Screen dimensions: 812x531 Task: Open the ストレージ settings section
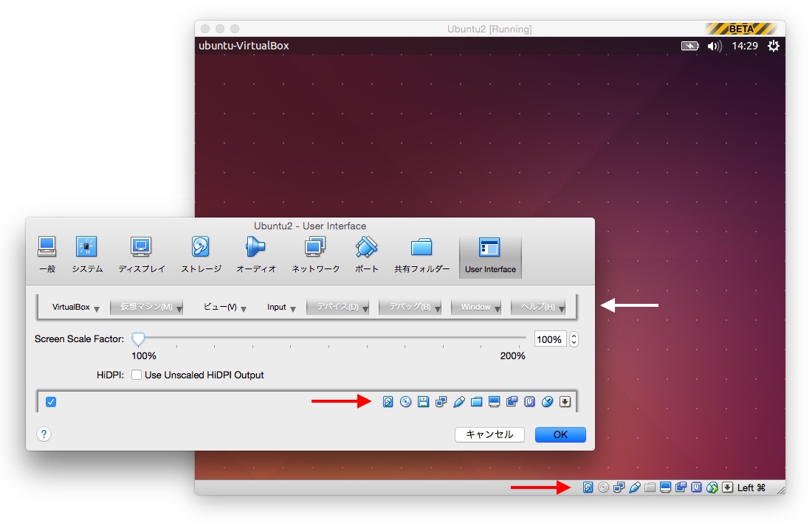(201, 254)
